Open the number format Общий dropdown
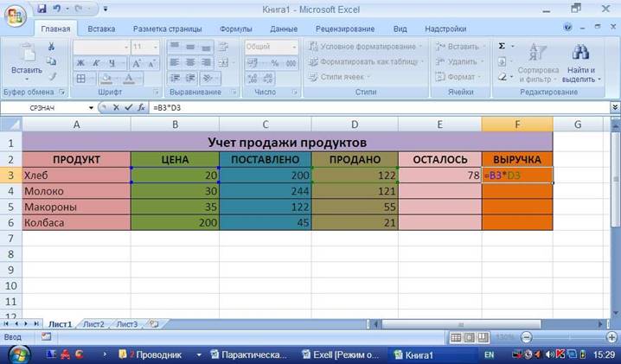 [x=294, y=48]
